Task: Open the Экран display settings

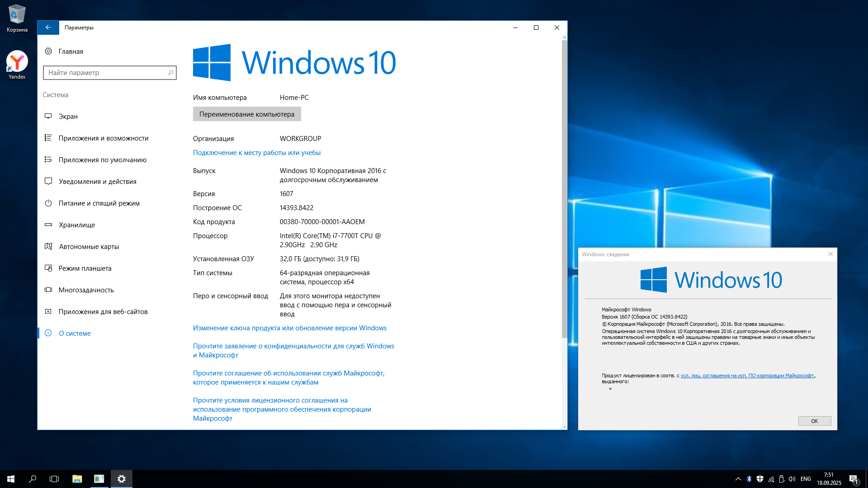Action: coord(68,117)
